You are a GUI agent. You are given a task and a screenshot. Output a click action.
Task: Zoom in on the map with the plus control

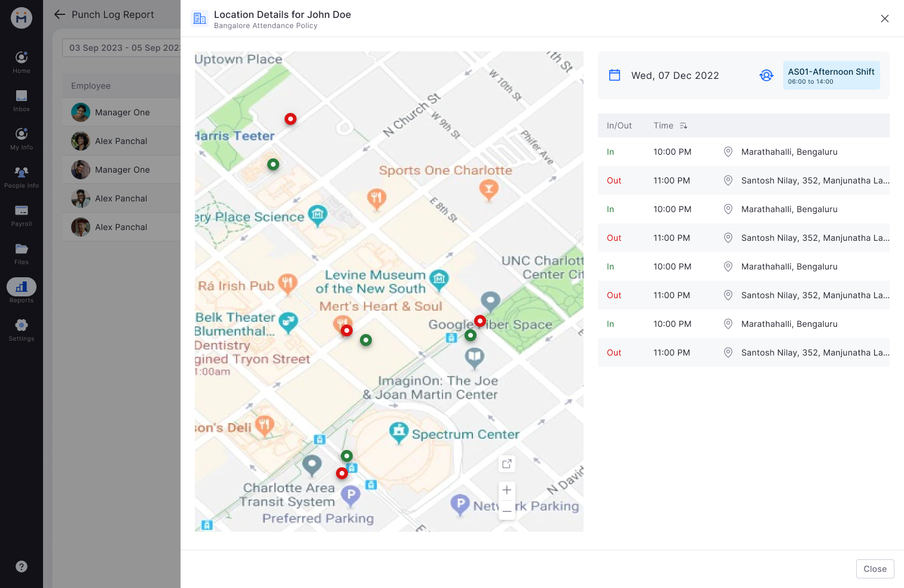[x=506, y=489]
